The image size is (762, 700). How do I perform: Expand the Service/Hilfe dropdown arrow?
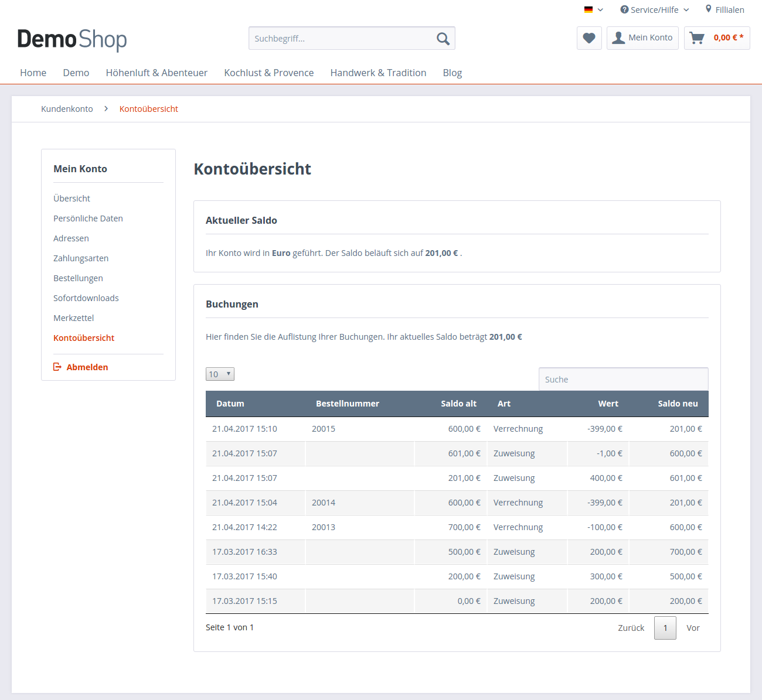coord(686,10)
